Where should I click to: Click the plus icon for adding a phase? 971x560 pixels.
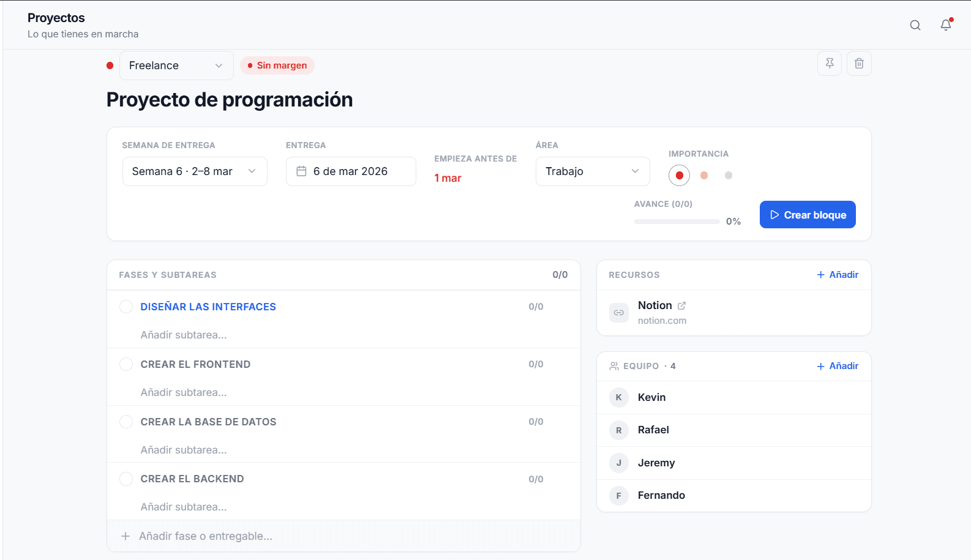click(x=126, y=536)
